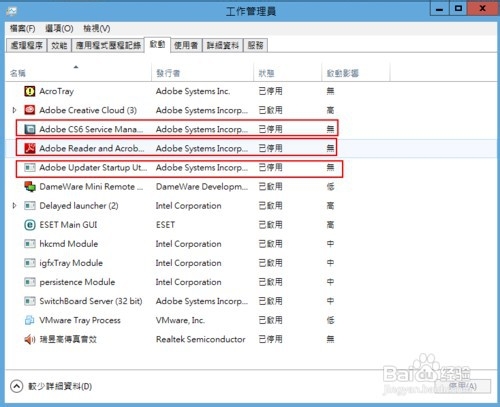Click the ESET Main GUI icon
The image size is (500, 407).
(x=30, y=225)
